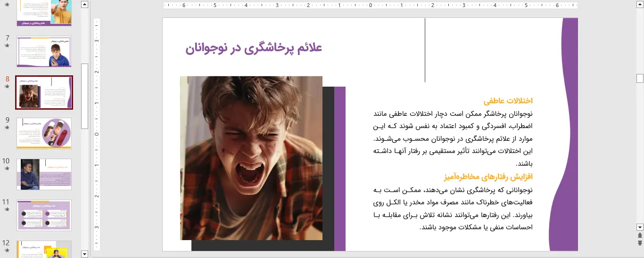Click the main vertical scrollbar thumb
Viewport: 644px width, 258px height.
640,78
